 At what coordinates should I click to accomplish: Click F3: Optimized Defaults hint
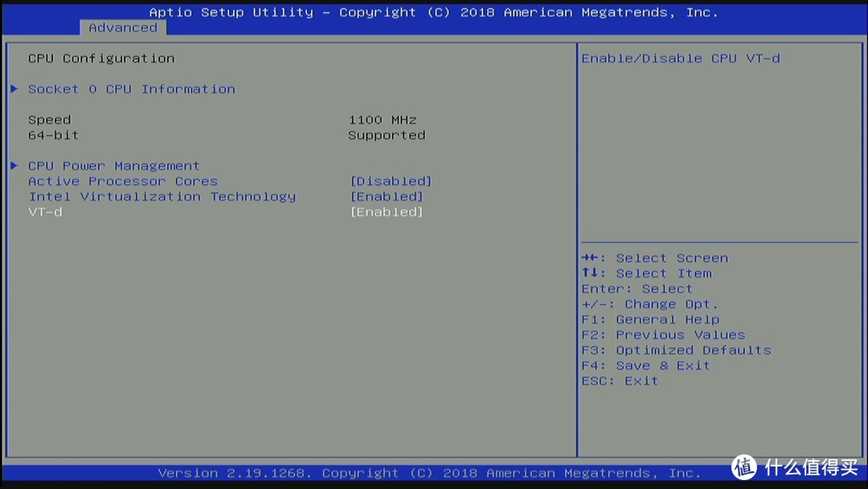[x=676, y=350]
